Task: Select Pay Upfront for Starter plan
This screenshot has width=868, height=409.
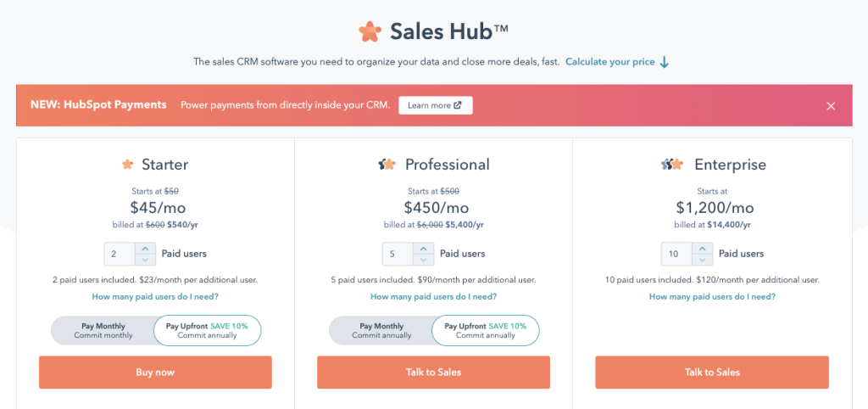Action: (x=207, y=331)
